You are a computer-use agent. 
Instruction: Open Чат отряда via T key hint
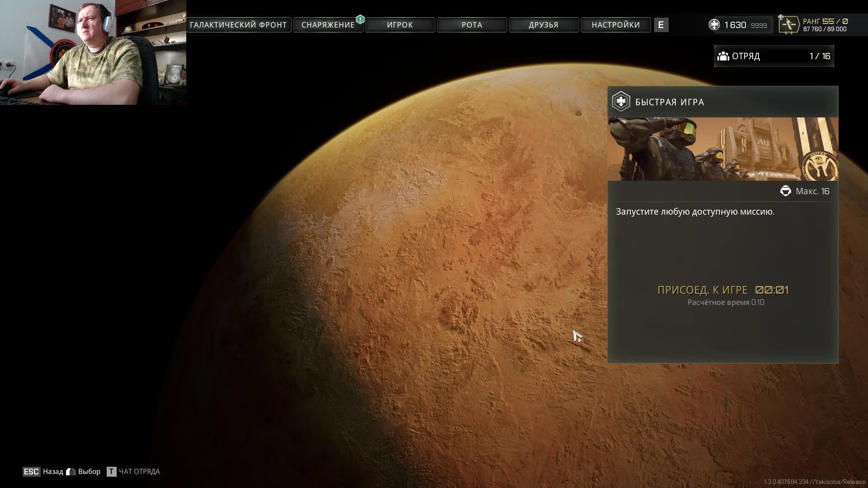tap(111, 472)
